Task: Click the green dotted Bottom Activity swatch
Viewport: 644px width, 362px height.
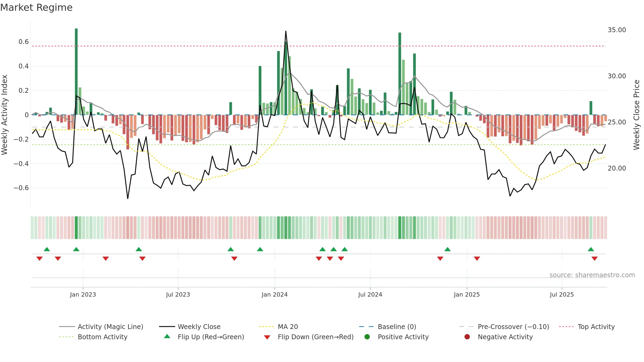Action: point(66,337)
